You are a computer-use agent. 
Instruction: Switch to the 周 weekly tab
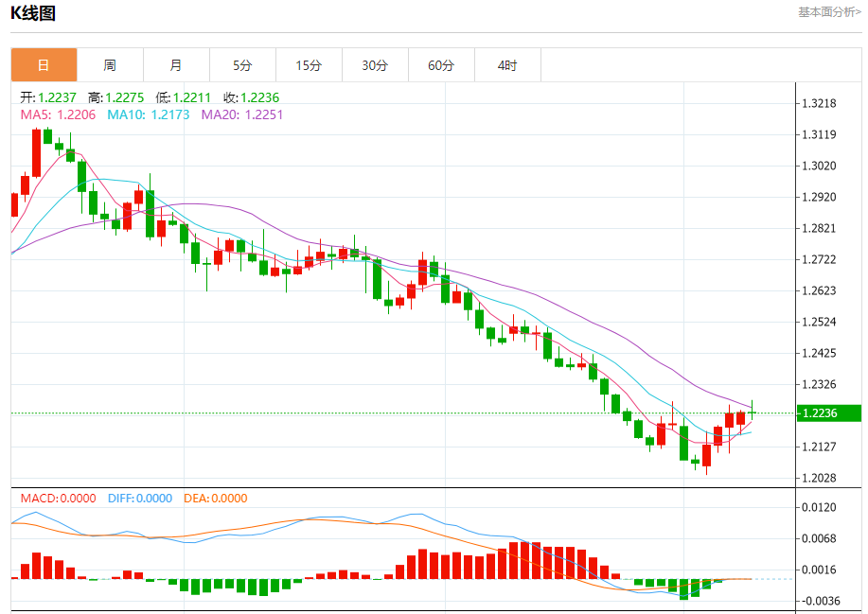pos(110,65)
